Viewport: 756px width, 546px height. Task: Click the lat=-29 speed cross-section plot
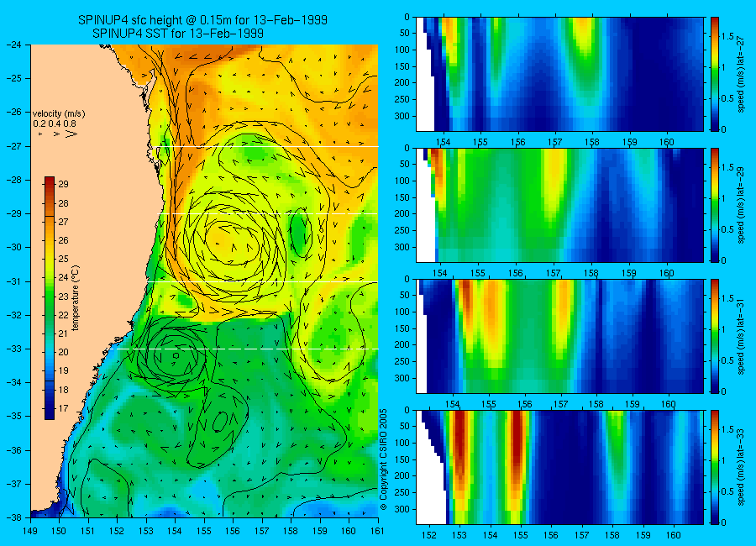tap(559, 205)
